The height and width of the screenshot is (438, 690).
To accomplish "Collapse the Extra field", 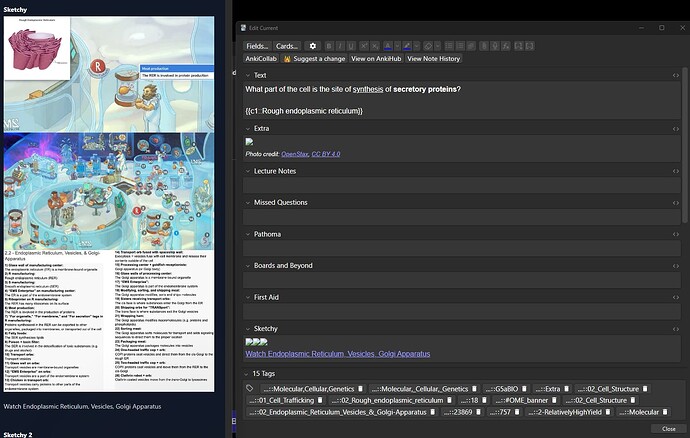I will tap(248, 129).
